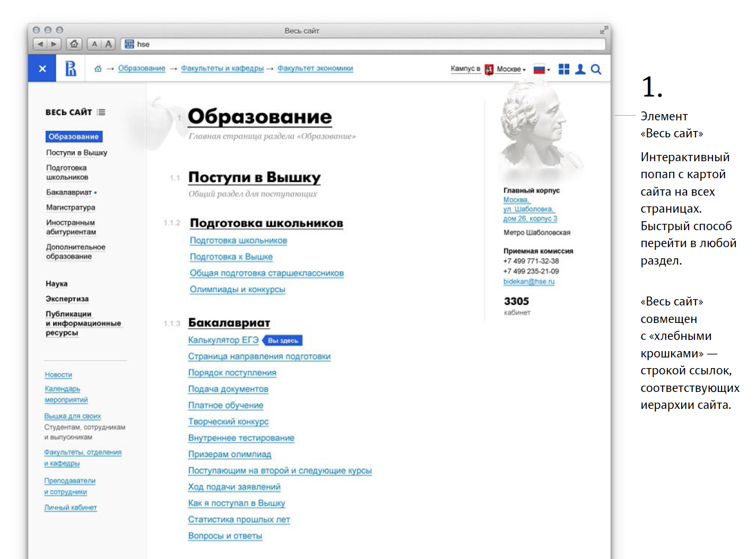Open Порядок поступления link
The width and height of the screenshot is (756, 559).
coord(232,373)
